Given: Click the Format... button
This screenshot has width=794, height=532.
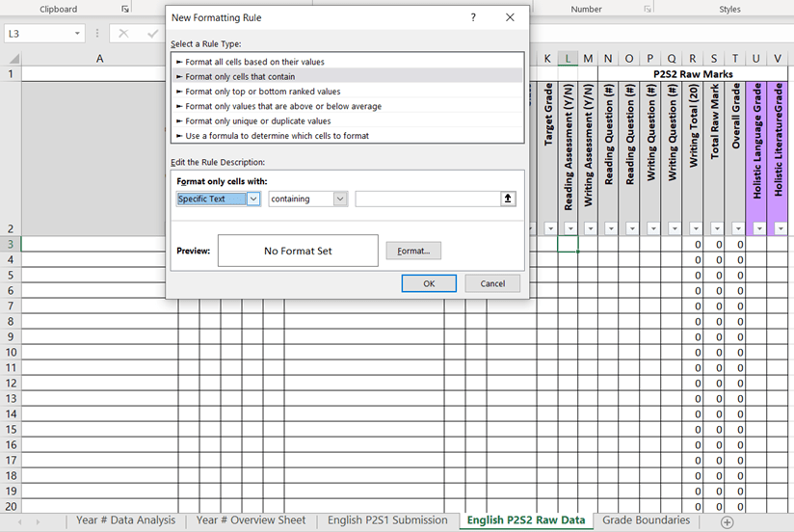Looking at the screenshot, I should point(413,251).
